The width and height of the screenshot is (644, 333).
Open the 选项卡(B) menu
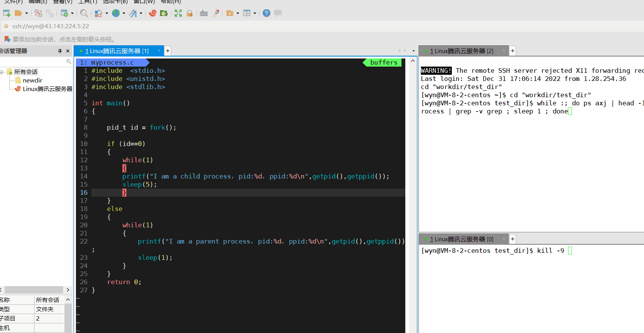115,2
